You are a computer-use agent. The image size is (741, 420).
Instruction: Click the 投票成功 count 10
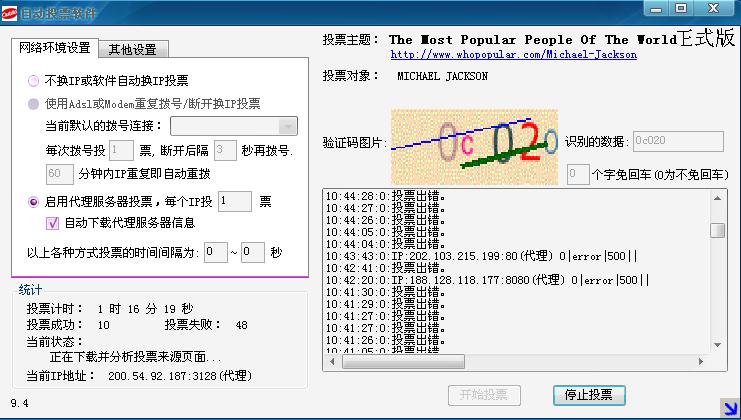click(103, 325)
